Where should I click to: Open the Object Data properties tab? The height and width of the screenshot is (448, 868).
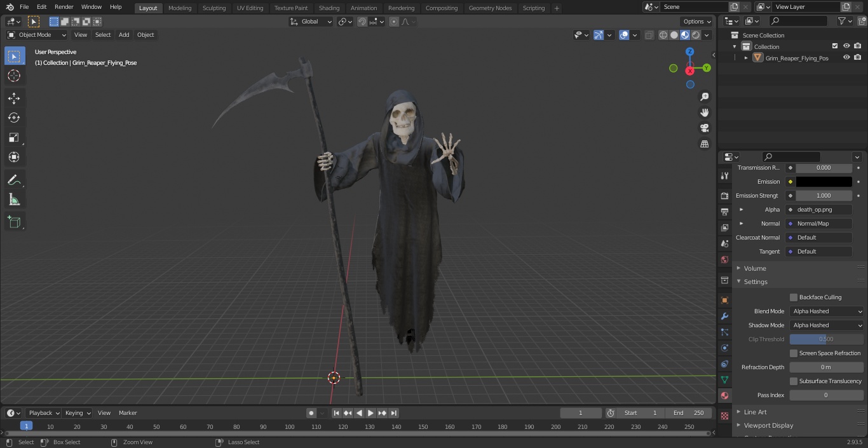coord(724,379)
